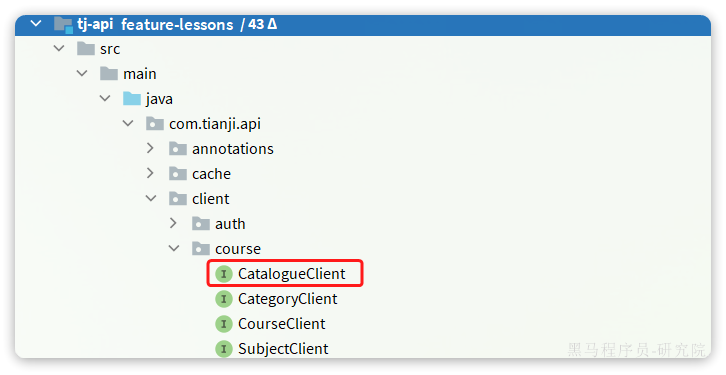Select the CategoryClient interface icon
The image size is (726, 375).
[x=224, y=299]
